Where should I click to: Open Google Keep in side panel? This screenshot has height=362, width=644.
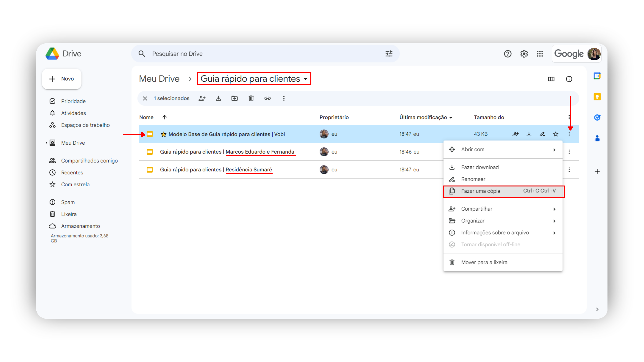597,97
